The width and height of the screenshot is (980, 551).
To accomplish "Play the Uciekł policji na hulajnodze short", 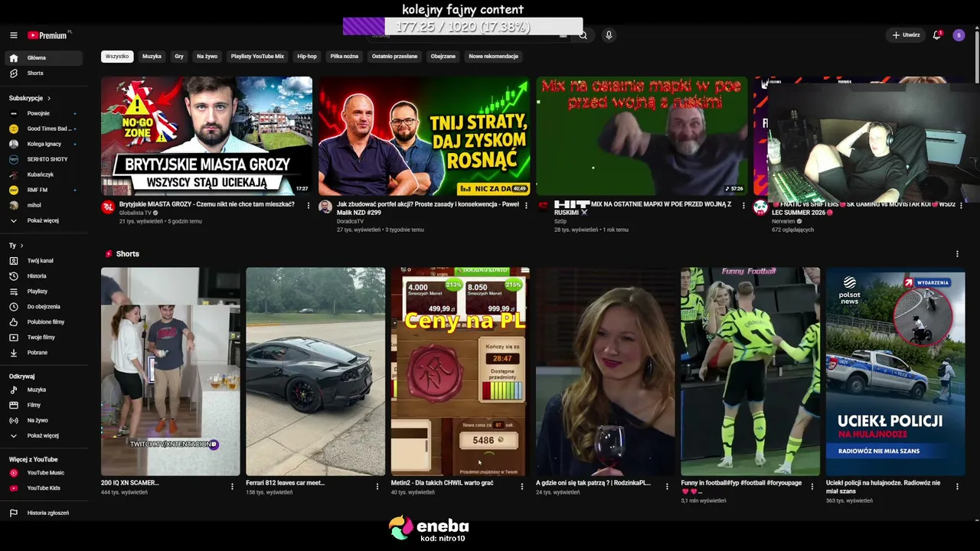I will point(895,371).
